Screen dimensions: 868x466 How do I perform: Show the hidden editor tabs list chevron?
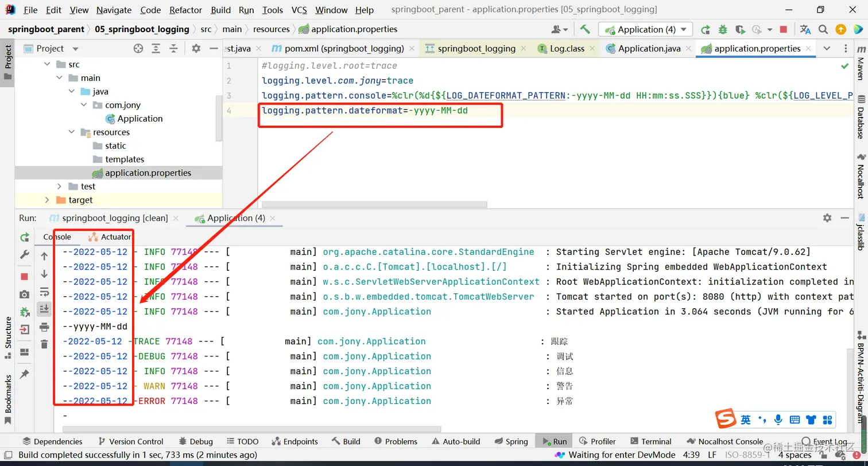(x=827, y=49)
